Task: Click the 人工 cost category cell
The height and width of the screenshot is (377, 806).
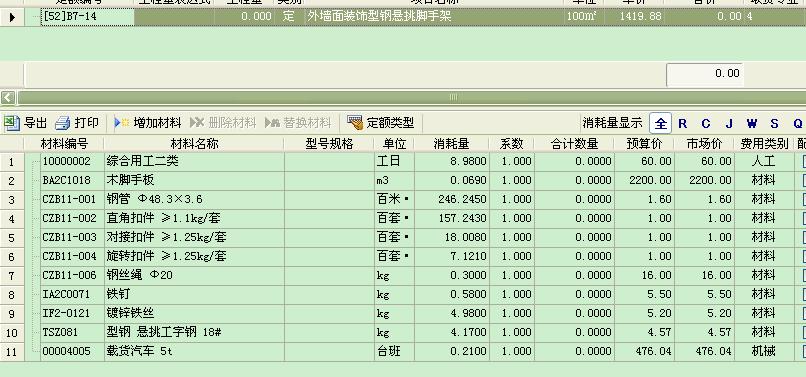Action: pos(764,161)
